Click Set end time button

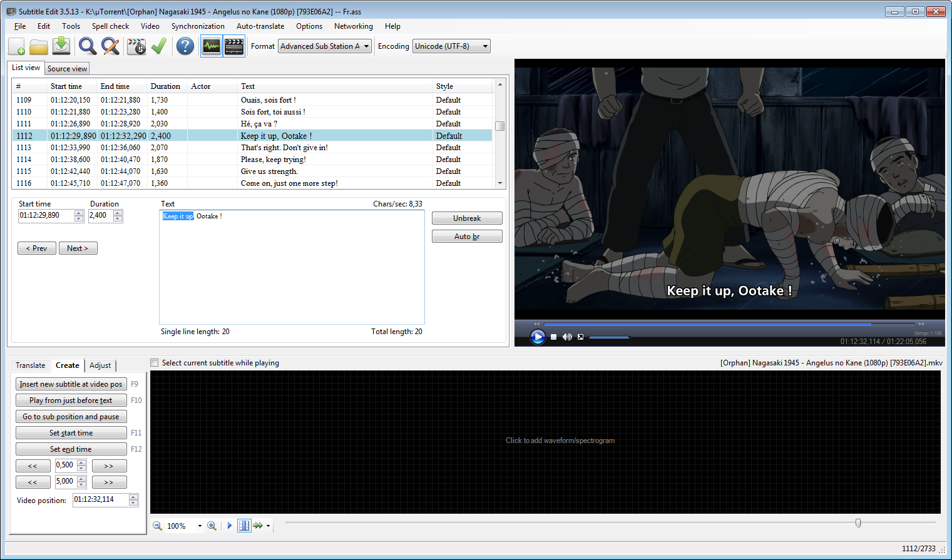(x=71, y=449)
